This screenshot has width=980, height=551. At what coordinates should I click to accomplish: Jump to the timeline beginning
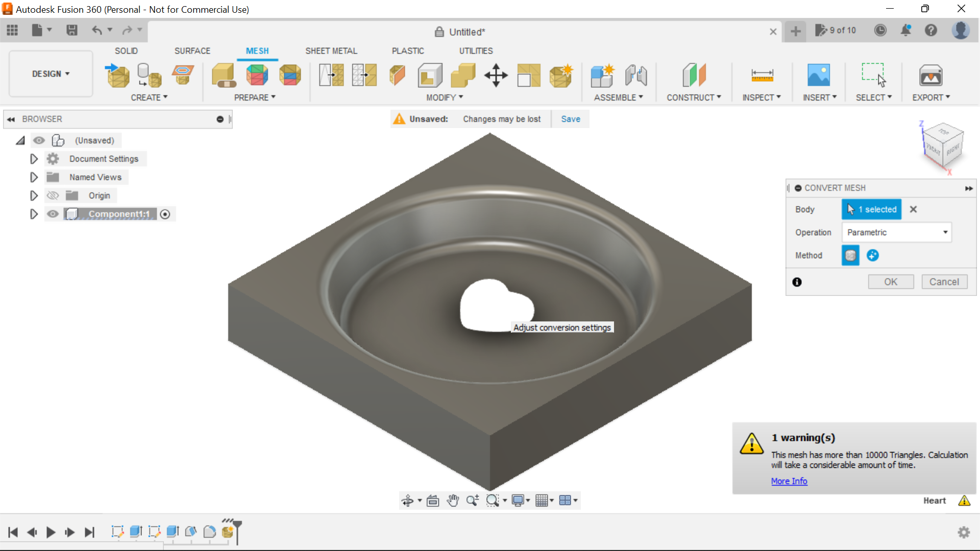13,533
